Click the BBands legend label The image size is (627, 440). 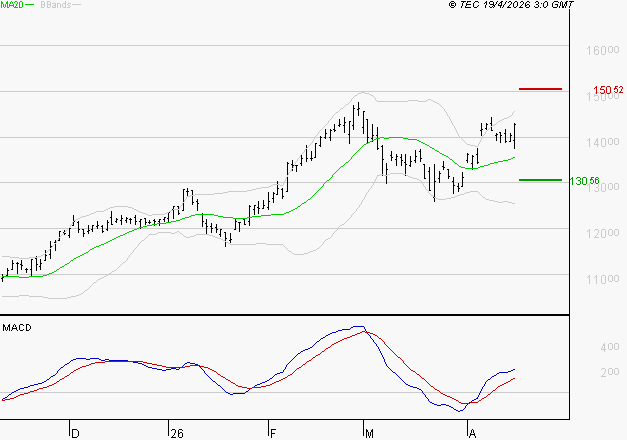(x=56, y=5)
